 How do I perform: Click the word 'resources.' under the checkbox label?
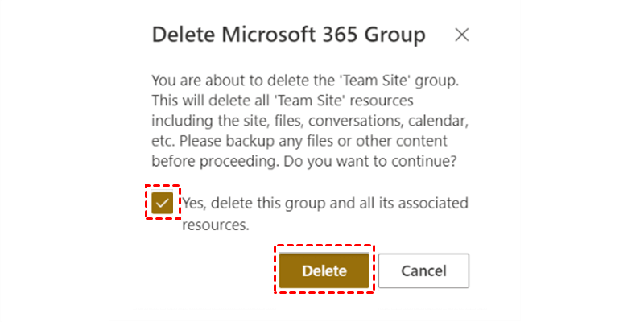click(x=215, y=225)
